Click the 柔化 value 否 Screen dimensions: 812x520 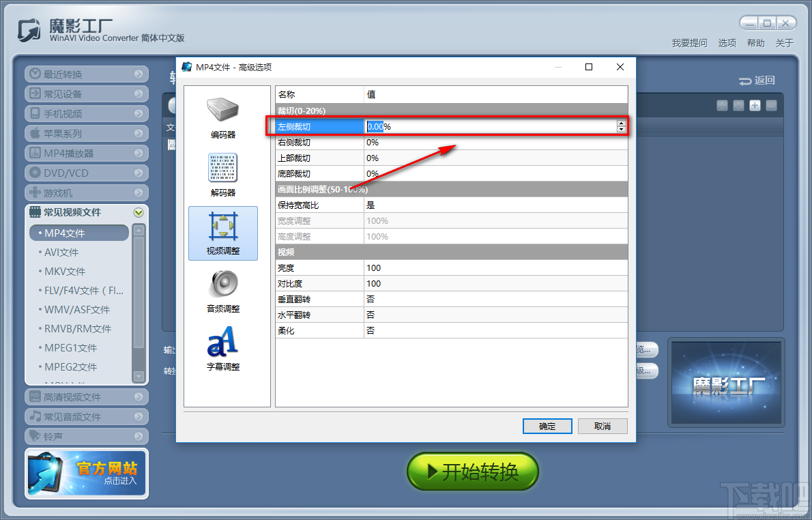pyautogui.click(x=495, y=330)
